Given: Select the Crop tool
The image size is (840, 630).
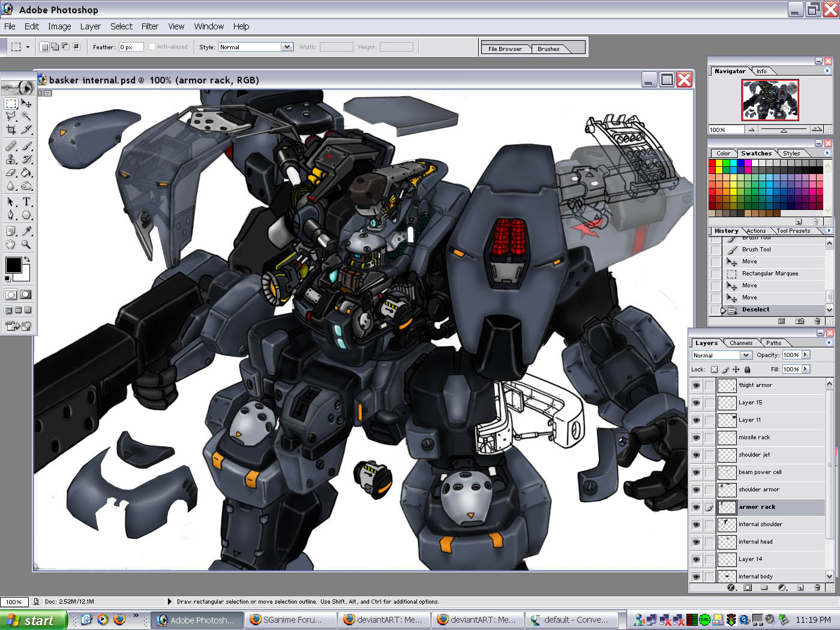Looking at the screenshot, I should point(11,129).
